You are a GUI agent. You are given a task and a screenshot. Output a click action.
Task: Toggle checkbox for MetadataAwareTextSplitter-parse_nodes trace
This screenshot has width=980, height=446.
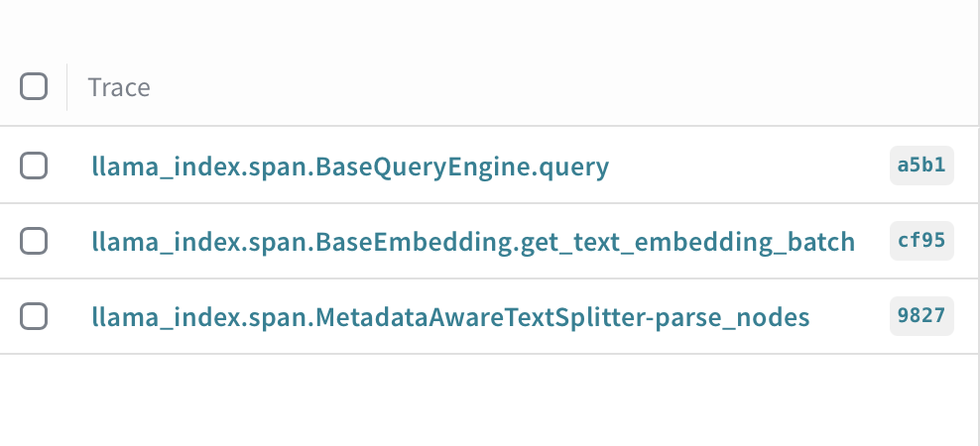coord(34,316)
